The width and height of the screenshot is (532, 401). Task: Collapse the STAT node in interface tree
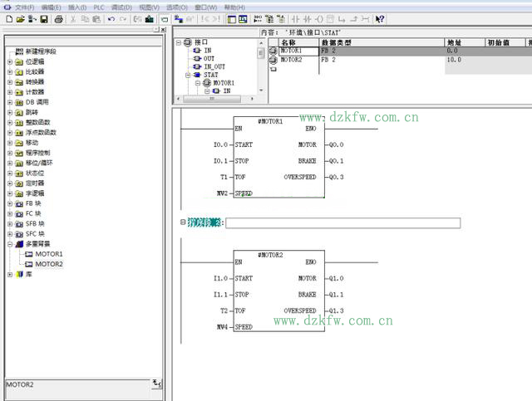(188, 75)
